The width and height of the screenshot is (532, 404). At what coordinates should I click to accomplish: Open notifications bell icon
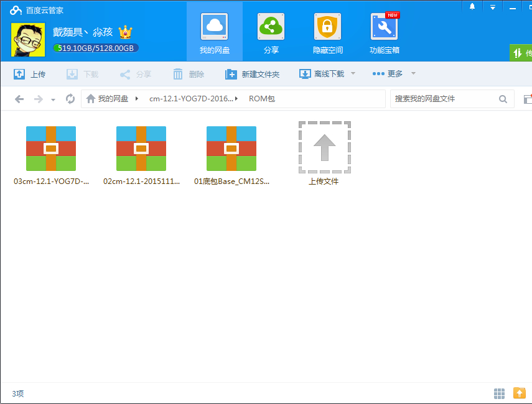(x=472, y=7)
